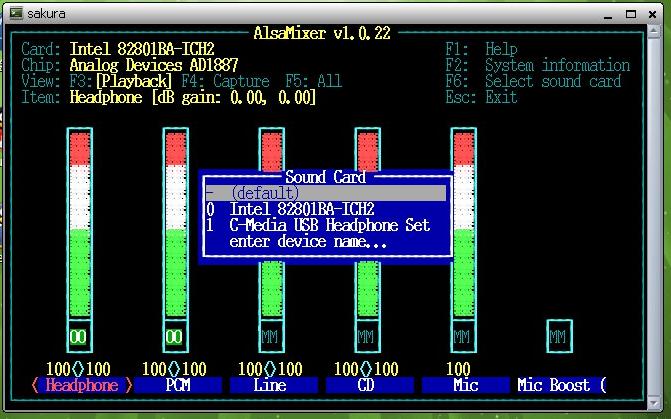Open F2: System information
Screen dimensions: 671x419
537,65
